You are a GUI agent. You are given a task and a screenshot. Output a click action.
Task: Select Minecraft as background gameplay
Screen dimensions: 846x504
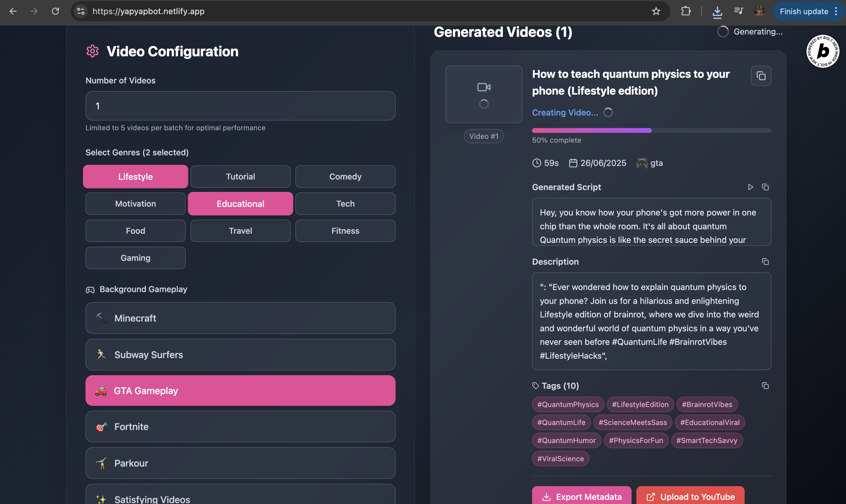(240, 318)
